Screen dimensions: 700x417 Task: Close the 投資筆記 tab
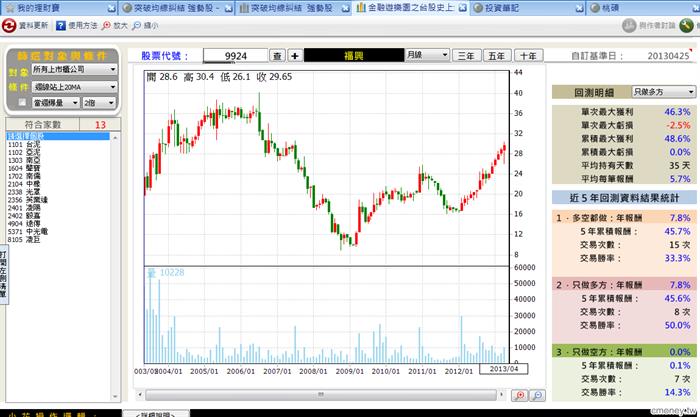pos(579,8)
